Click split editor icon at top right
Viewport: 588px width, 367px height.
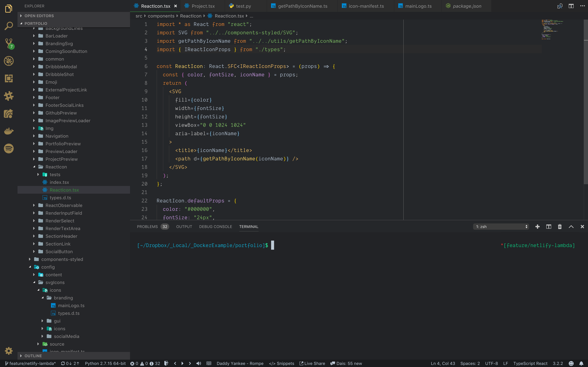click(x=571, y=6)
